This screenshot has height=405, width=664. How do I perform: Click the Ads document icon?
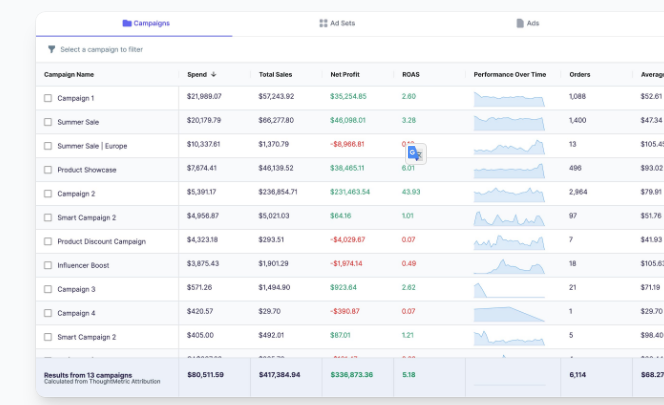pyautogui.click(x=520, y=23)
